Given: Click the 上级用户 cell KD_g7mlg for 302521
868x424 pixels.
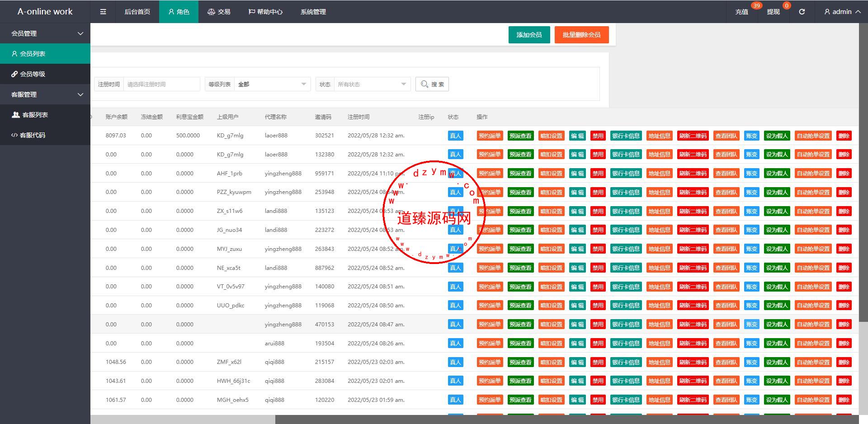Looking at the screenshot, I should (230, 136).
